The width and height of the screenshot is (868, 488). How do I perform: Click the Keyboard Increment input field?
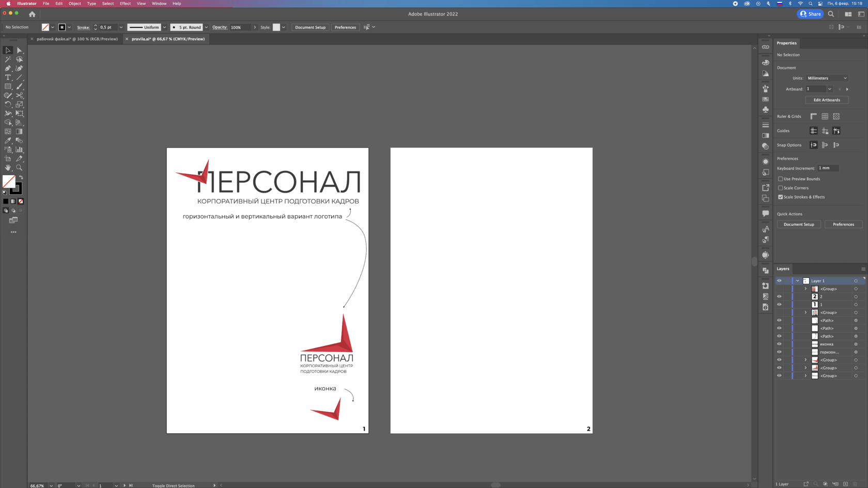[828, 168]
